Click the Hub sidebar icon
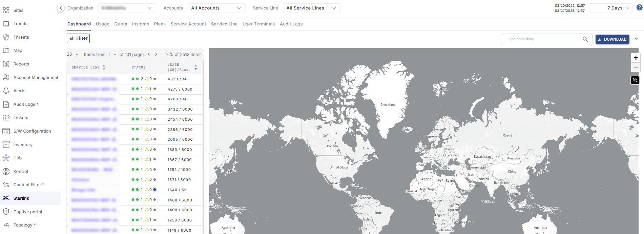Screen dimensions: 644x234 6,158
